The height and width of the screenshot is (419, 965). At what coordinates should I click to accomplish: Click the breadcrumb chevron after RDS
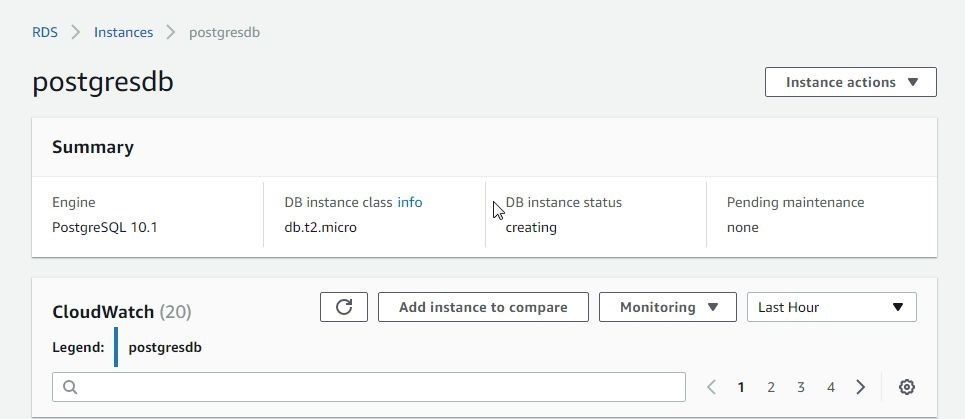[76, 32]
